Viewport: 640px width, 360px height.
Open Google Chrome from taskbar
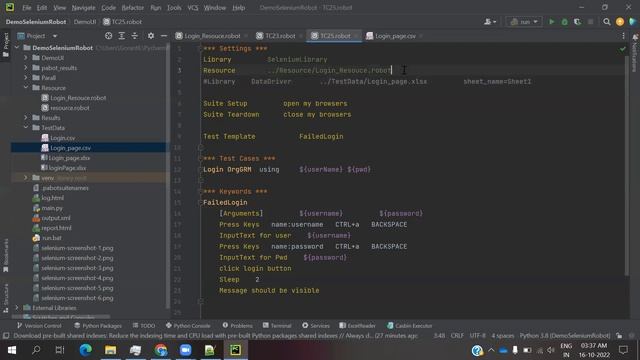(161, 350)
